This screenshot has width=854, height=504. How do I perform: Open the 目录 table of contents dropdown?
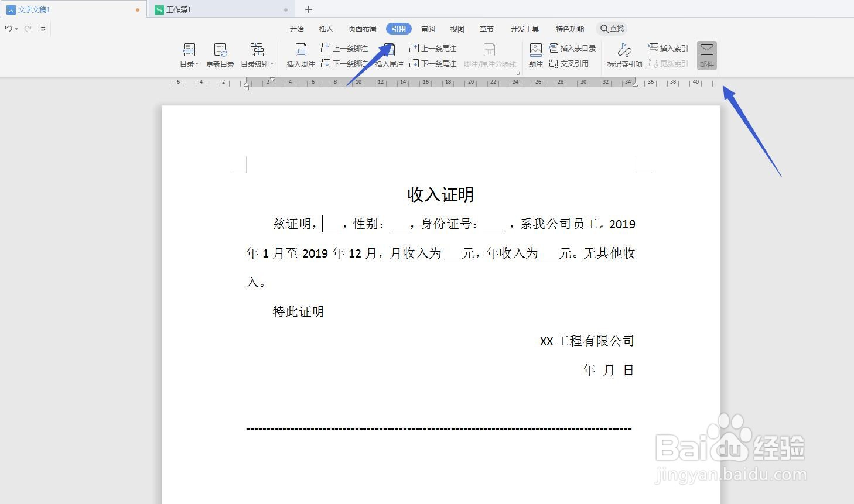188,56
